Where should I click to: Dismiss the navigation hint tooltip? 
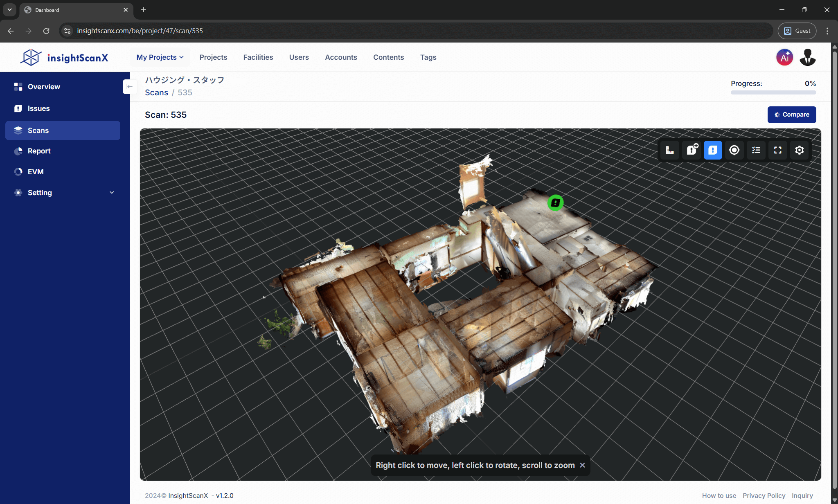point(582,465)
